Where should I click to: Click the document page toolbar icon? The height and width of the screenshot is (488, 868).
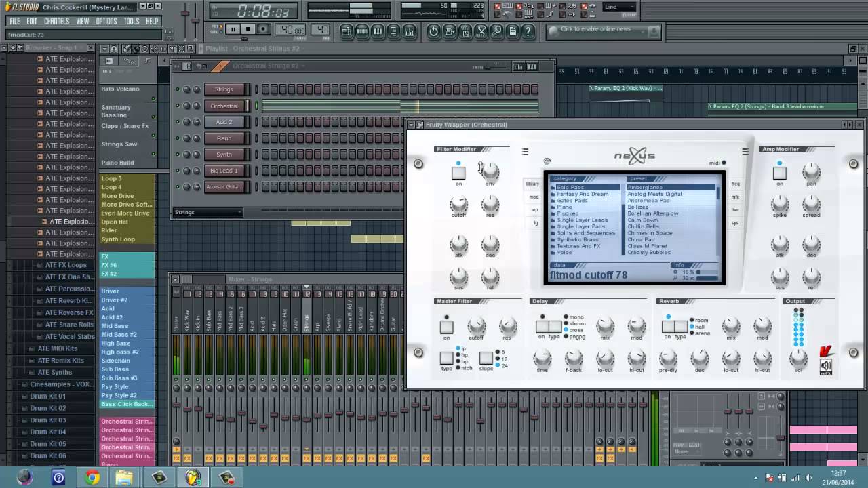[x=512, y=31]
